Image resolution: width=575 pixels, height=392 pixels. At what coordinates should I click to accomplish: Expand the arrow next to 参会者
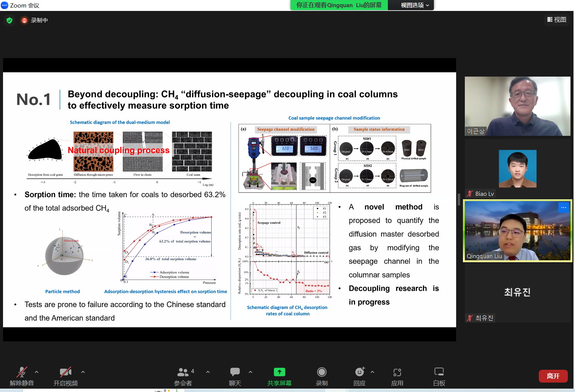[208, 372]
